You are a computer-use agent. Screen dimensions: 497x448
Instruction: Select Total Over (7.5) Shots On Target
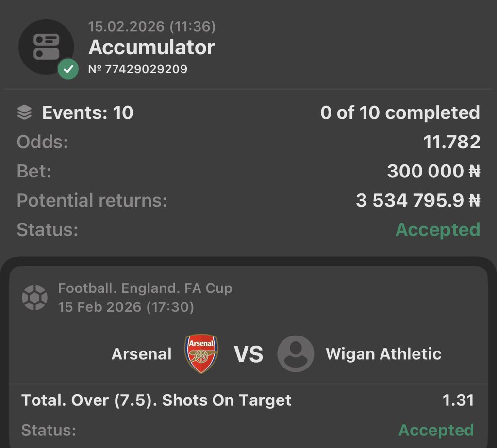tap(156, 400)
